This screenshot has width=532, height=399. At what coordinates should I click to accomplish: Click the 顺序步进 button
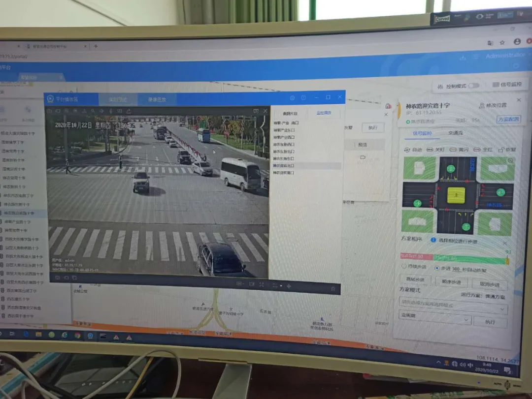pos(451,282)
